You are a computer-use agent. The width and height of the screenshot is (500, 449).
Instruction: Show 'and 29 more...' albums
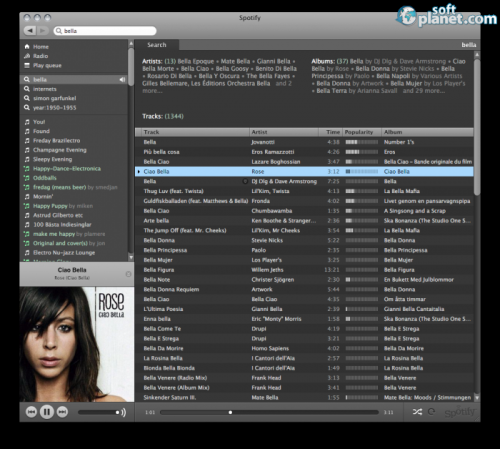424,91
